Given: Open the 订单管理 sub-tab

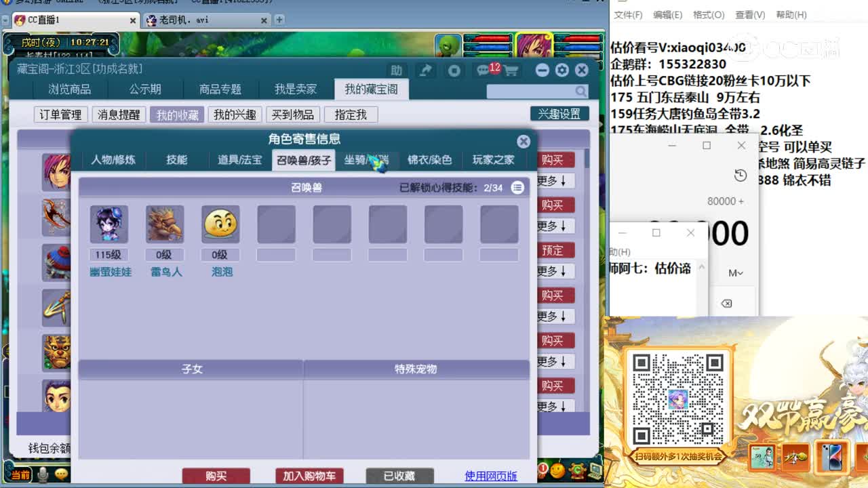Looking at the screenshot, I should pyautogui.click(x=60, y=115).
